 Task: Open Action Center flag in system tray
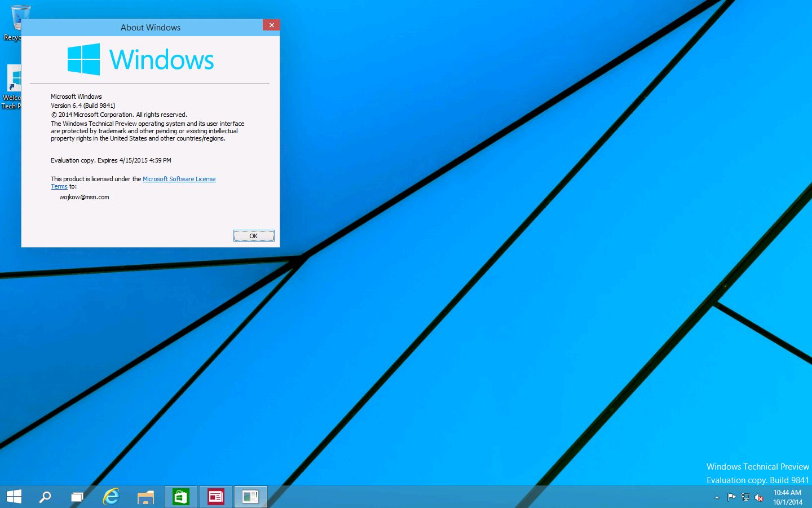point(731,497)
